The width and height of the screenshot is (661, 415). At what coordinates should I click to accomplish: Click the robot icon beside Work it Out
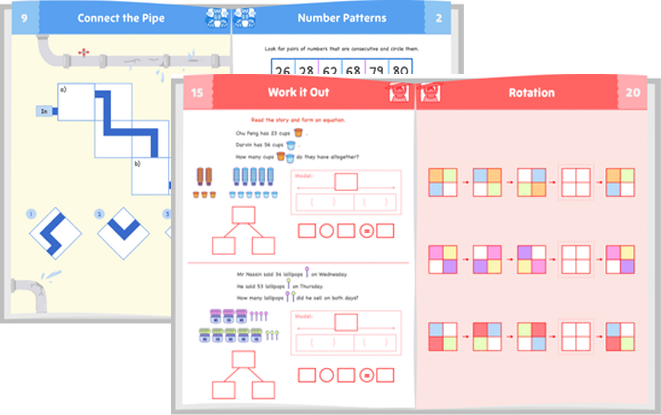[x=396, y=93]
